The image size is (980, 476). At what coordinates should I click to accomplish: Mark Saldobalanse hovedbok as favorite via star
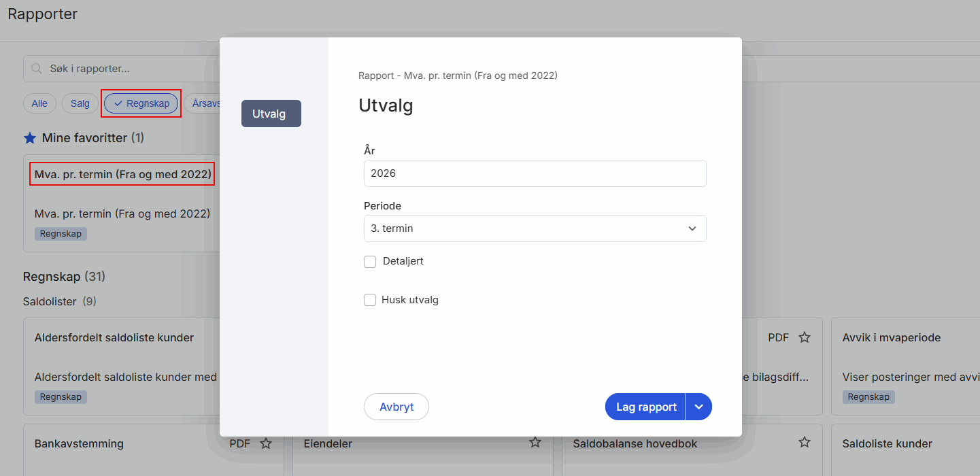click(805, 443)
